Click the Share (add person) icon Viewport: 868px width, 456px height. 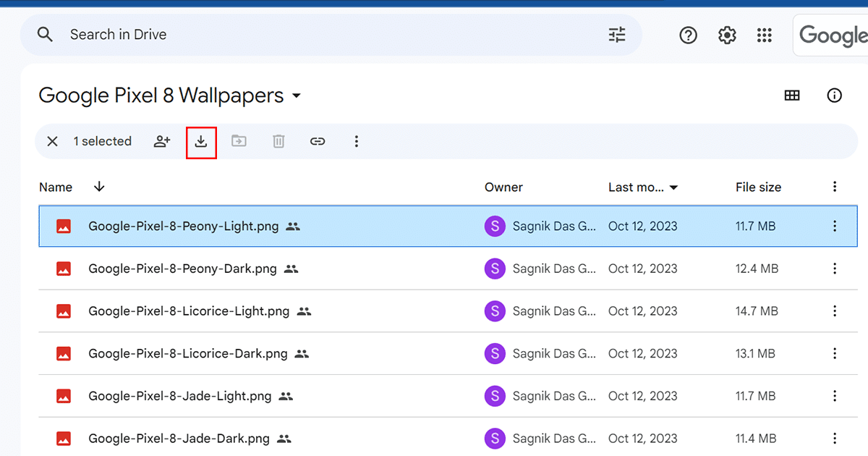point(162,141)
